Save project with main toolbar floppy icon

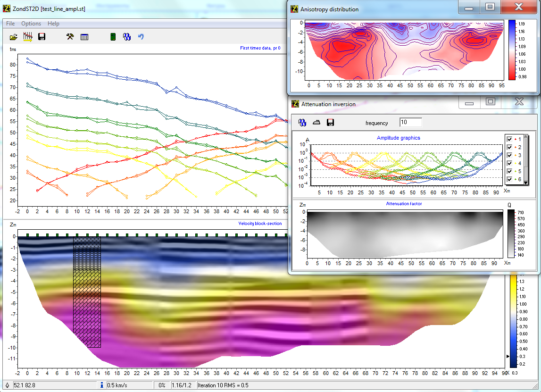pyautogui.click(x=42, y=37)
